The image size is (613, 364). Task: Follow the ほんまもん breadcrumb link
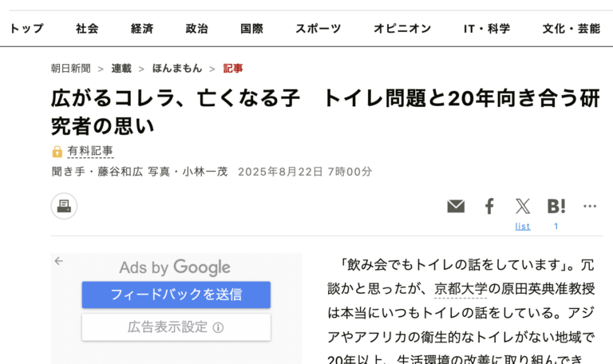click(177, 69)
